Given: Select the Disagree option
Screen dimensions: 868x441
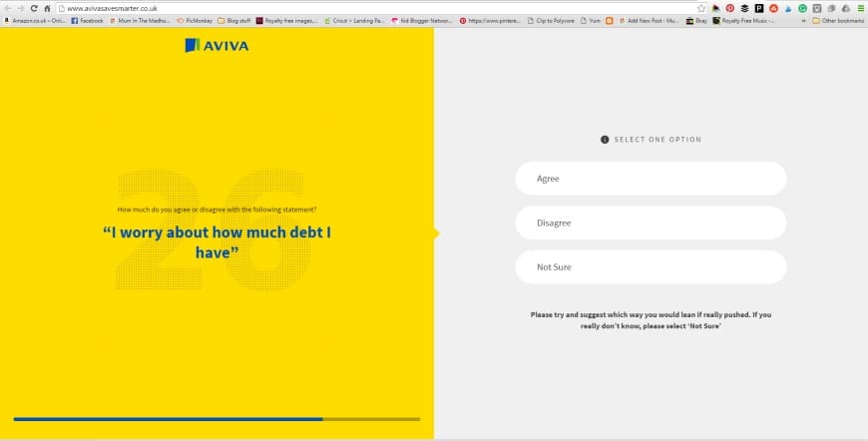Looking at the screenshot, I should click(x=651, y=222).
